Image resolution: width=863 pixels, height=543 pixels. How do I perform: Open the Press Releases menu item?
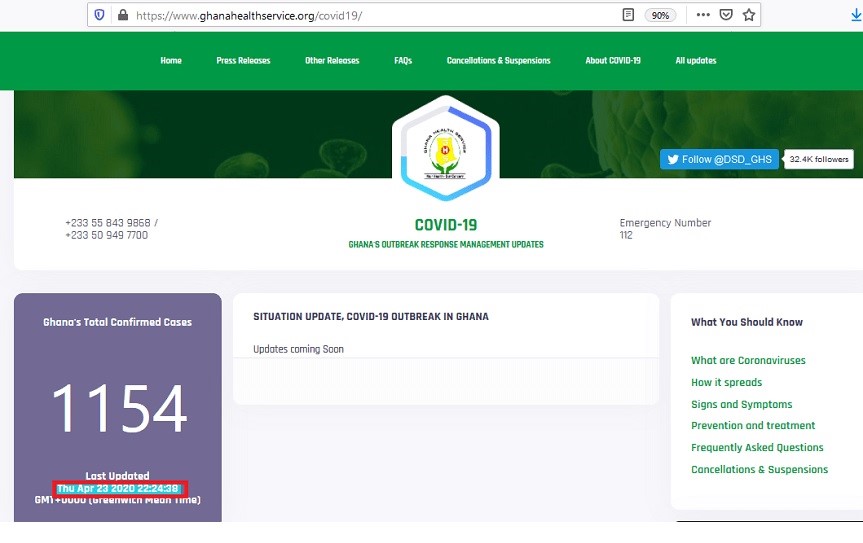pos(243,61)
